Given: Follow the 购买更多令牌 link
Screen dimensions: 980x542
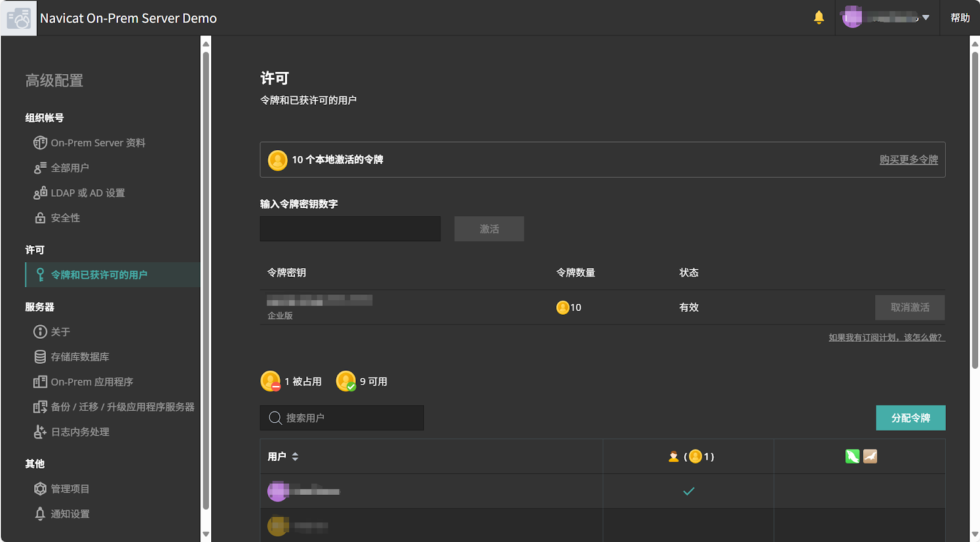Looking at the screenshot, I should 908,160.
